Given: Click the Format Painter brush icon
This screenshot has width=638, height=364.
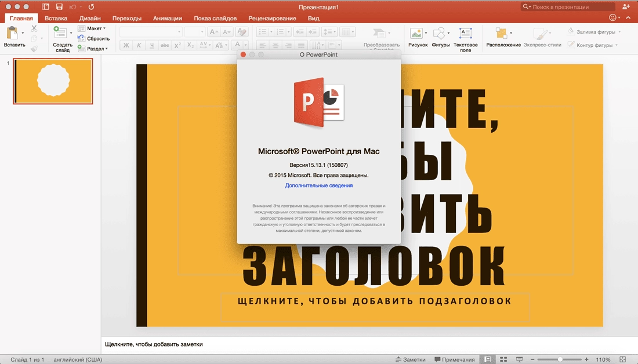Looking at the screenshot, I should (34, 48).
